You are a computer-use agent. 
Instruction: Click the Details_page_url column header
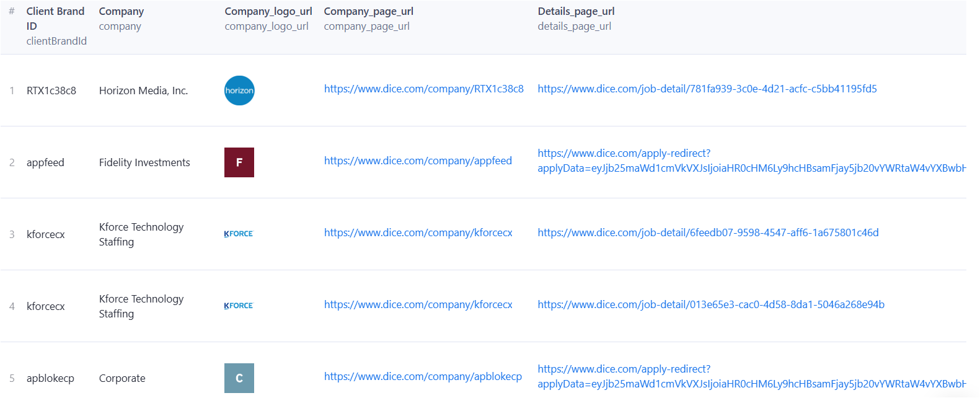click(576, 19)
